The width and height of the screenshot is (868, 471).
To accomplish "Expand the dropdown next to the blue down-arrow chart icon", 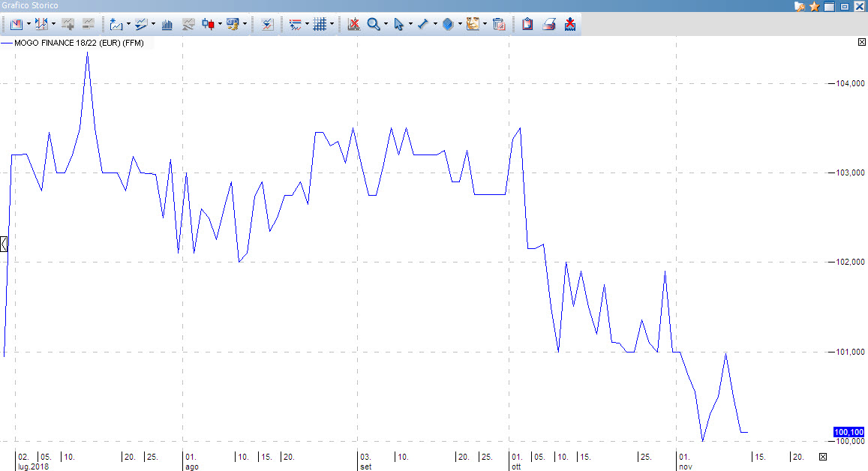I will [x=153, y=24].
